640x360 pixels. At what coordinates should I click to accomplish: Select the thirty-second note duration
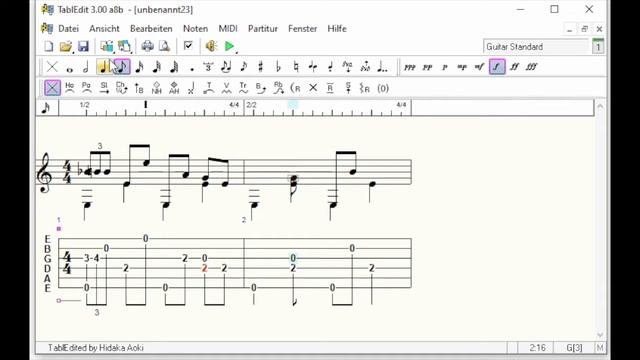coord(157,67)
